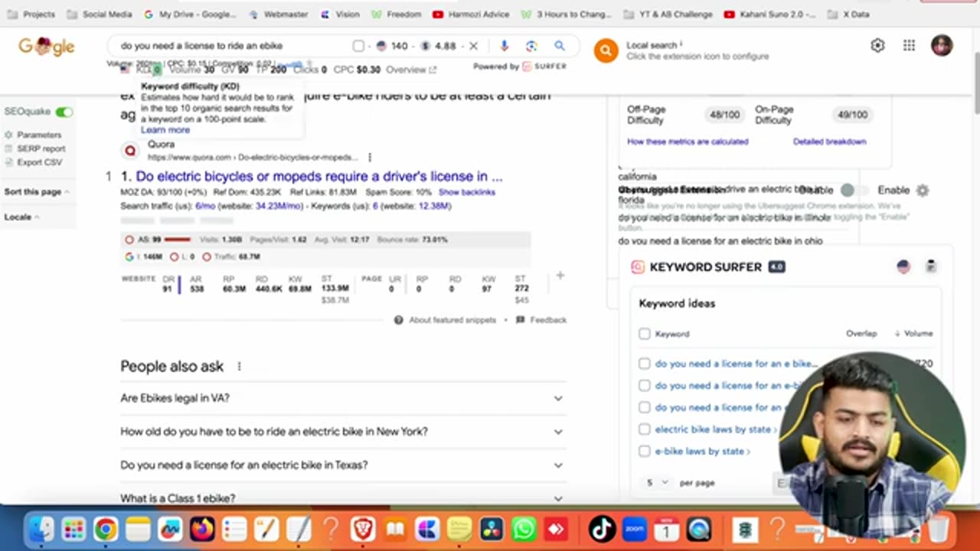Image resolution: width=980 pixels, height=551 pixels.
Task: Open Launchpad in the dock
Action: [73, 529]
